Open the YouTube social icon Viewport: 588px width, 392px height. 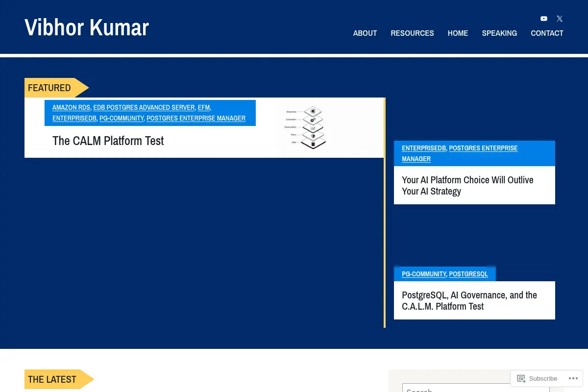coord(544,19)
